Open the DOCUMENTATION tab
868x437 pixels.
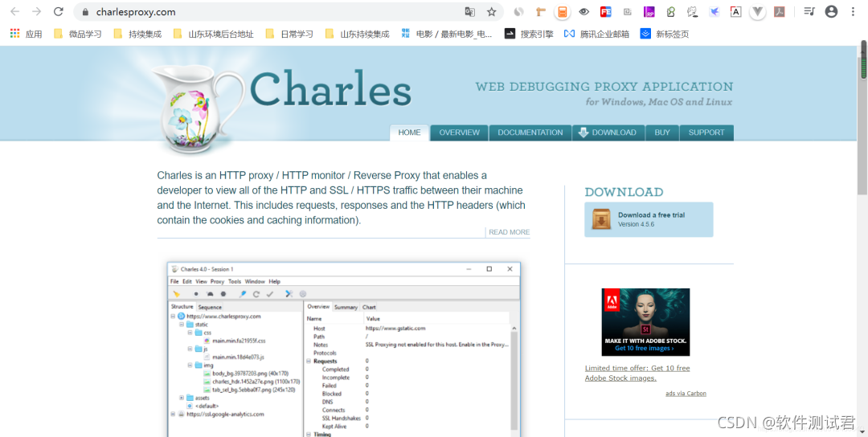530,133
